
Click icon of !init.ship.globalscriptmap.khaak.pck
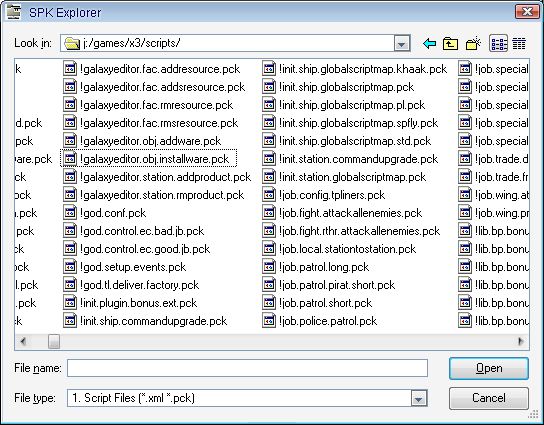tap(269, 69)
